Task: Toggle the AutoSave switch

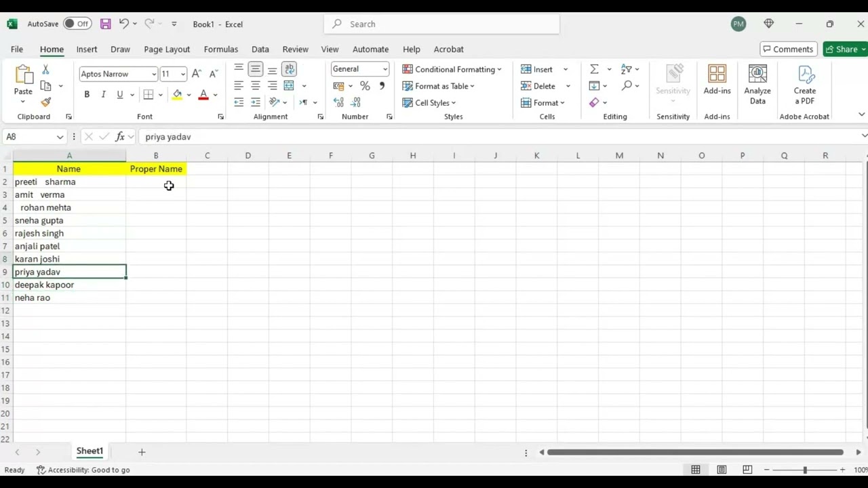Action: 77,24
